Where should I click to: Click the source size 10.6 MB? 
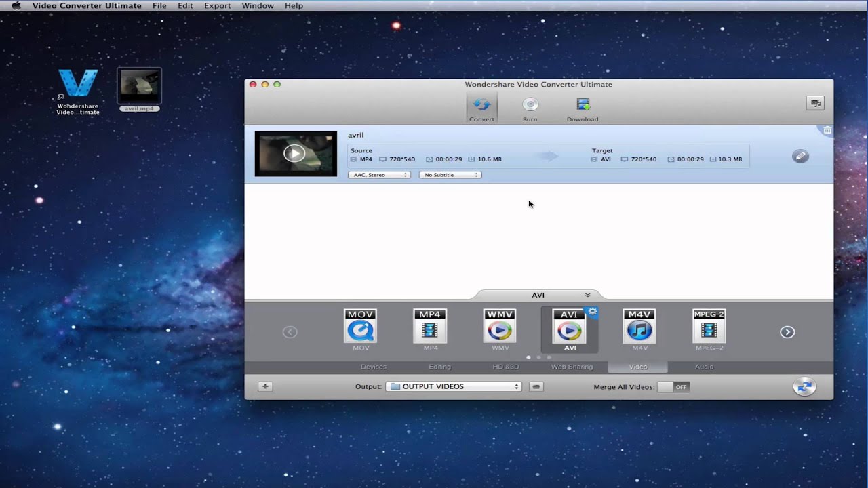[x=490, y=159]
